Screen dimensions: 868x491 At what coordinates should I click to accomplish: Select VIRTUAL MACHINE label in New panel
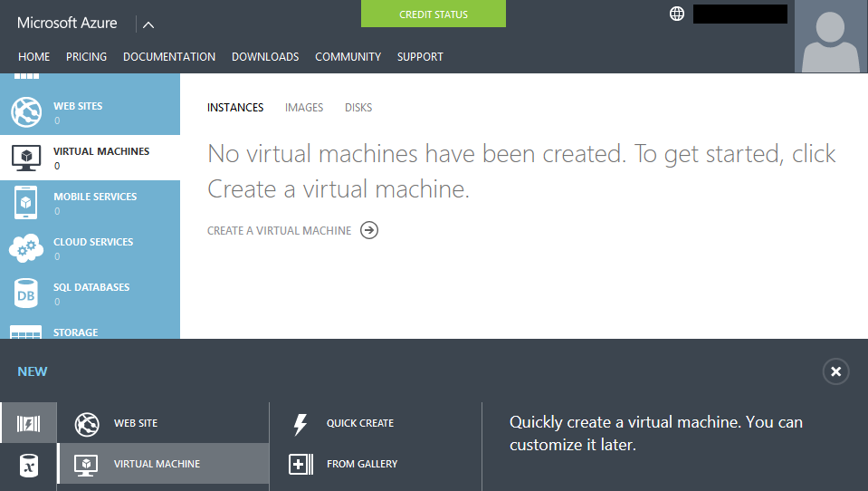pos(157,464)
